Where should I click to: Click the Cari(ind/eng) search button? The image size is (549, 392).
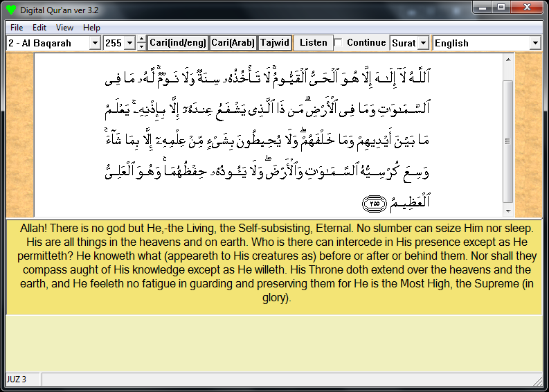coord(178,43)
